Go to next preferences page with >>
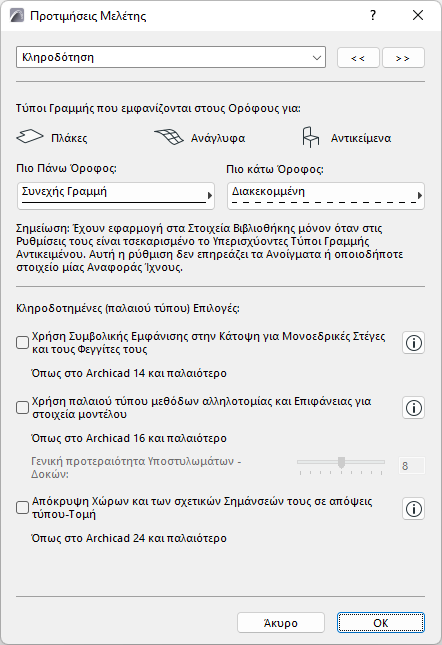 click(x=403, y=58)
